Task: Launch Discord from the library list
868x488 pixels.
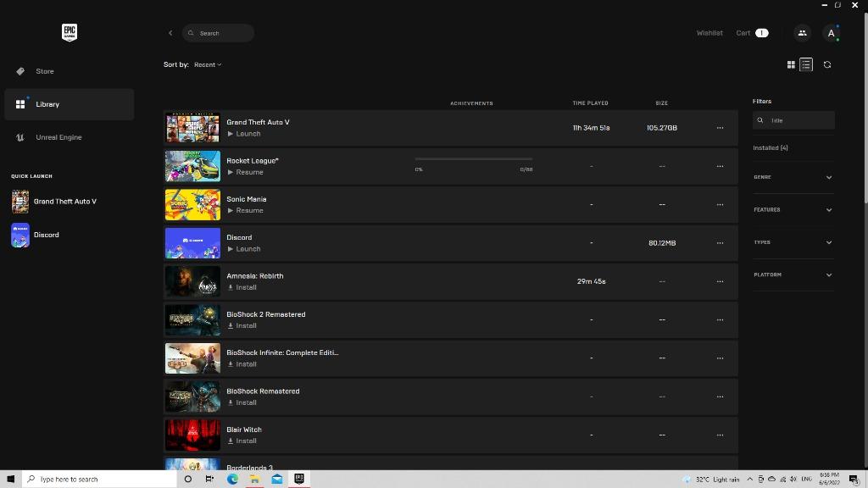Action: pyautogui.click(x=244, y=249)
